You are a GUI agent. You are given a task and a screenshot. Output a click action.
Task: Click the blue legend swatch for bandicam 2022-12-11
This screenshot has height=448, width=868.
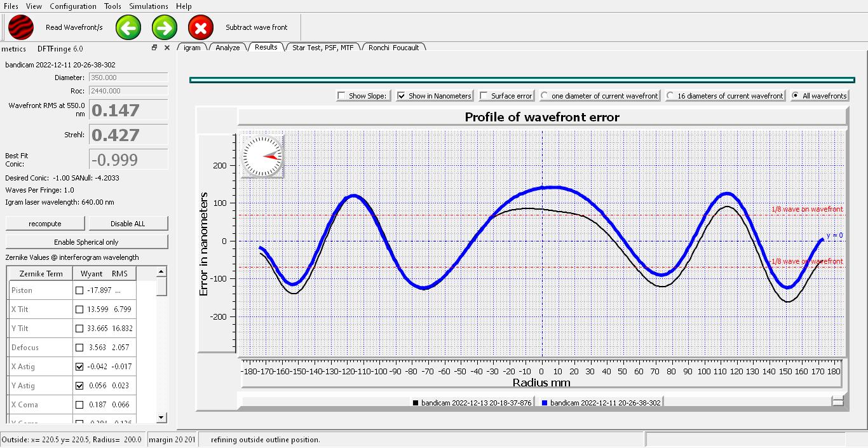[x=545, y=403]
